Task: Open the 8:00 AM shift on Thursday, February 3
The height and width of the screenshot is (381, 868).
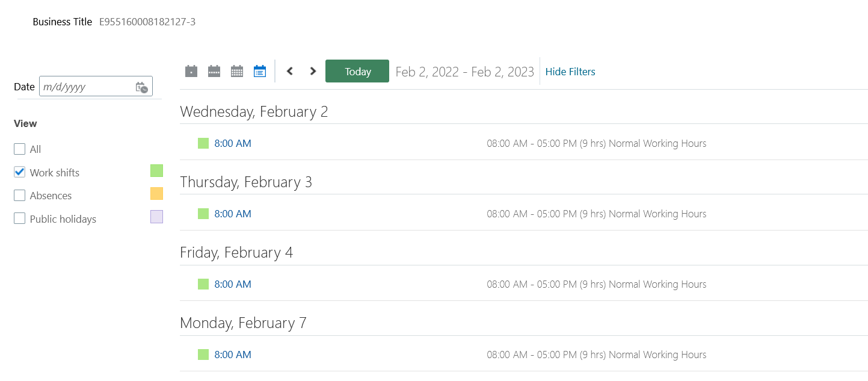Action: [x=233, y=214]
